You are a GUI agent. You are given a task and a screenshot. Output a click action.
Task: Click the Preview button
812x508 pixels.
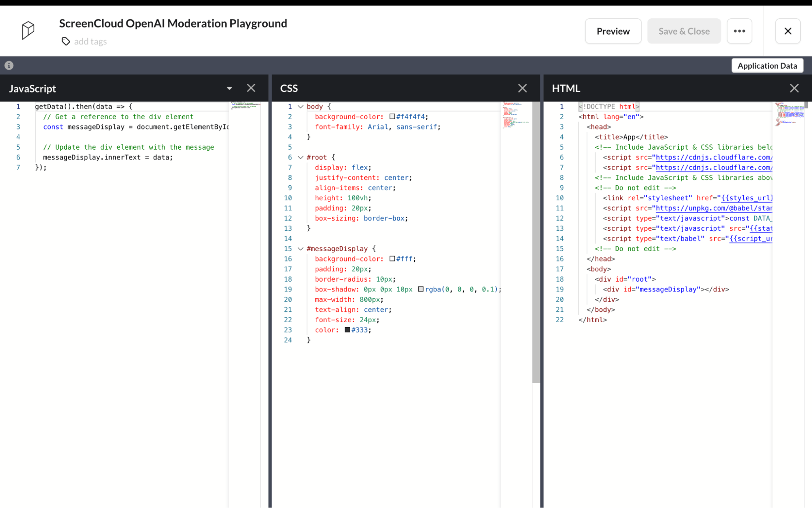[x=613, y=31]
